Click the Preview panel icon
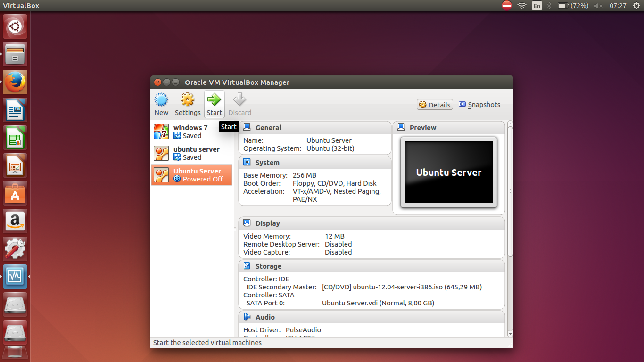 click(x=401, y=127)
